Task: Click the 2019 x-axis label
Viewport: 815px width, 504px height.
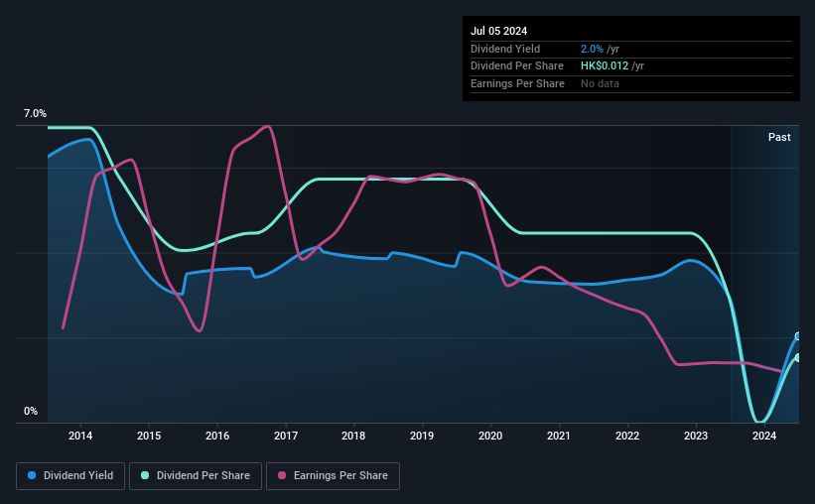Action: click(x=422, y=436)
